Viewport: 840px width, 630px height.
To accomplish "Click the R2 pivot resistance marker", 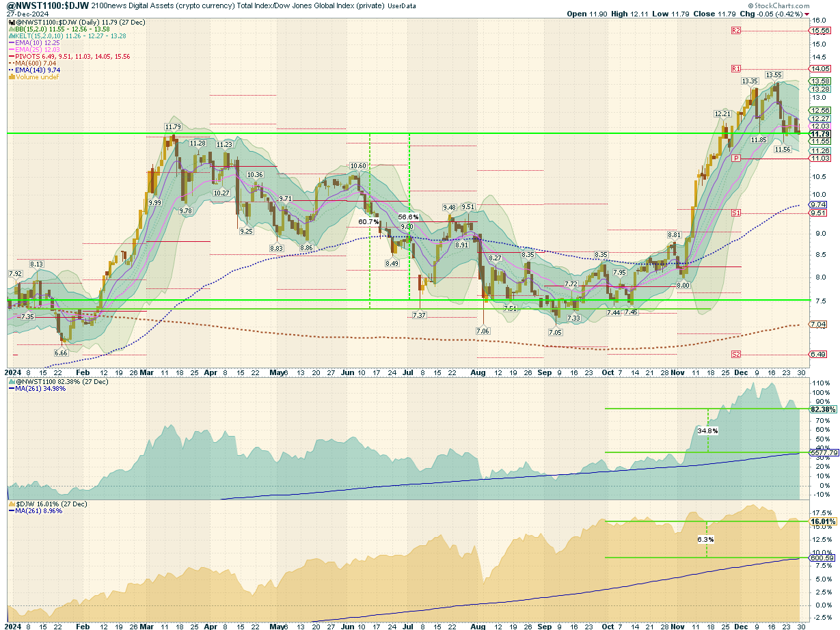I will click(x=736, y=31).
